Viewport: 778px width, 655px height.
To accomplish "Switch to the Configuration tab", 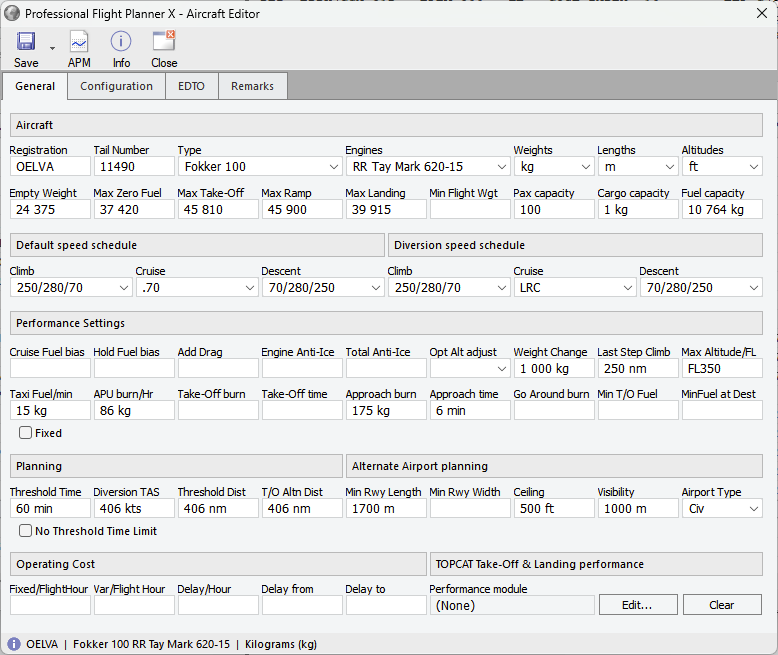I will (x=117, y=86).
